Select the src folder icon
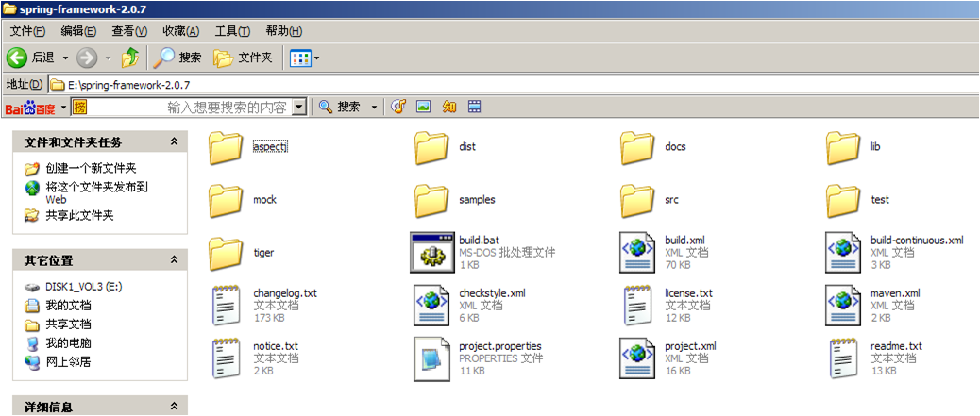Image resolution: width=980 pixels, height=416 pixels. [x=637, y=201]
